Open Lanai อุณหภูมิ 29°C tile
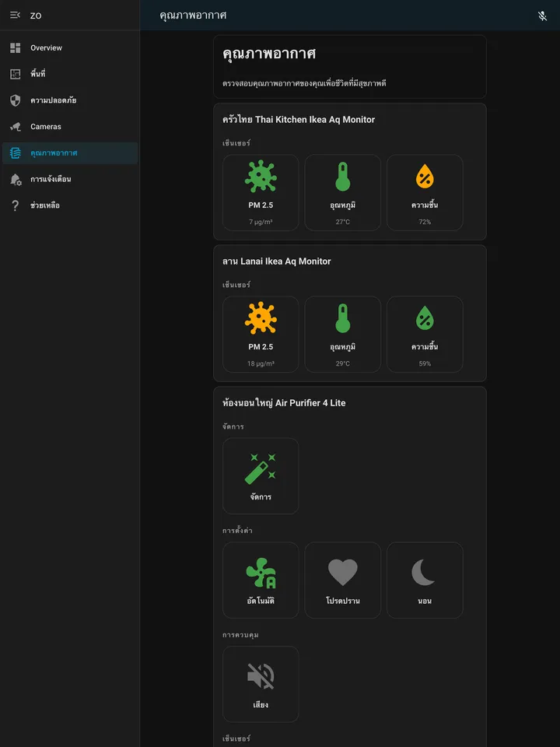This screenshot has width=560, height=747. pos(342,334)
